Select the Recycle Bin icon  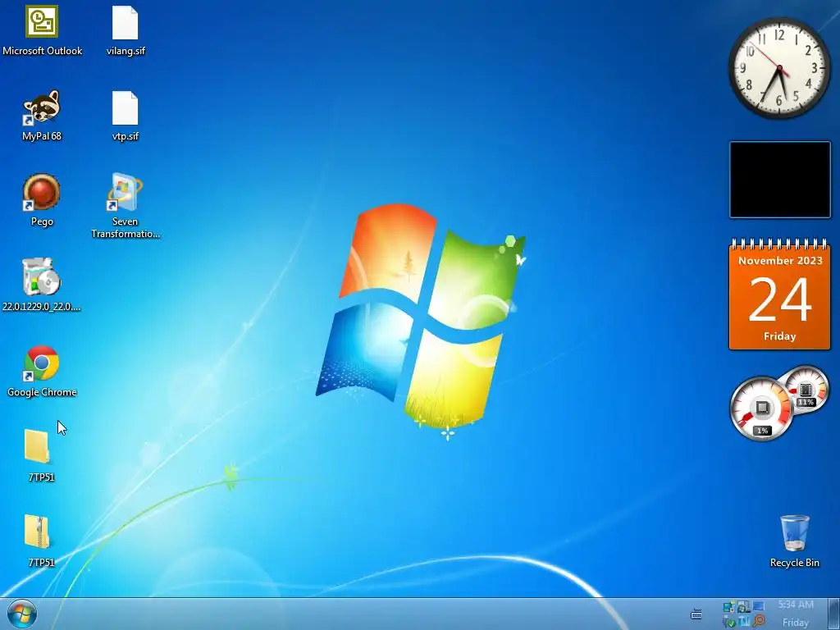[794, 541]
